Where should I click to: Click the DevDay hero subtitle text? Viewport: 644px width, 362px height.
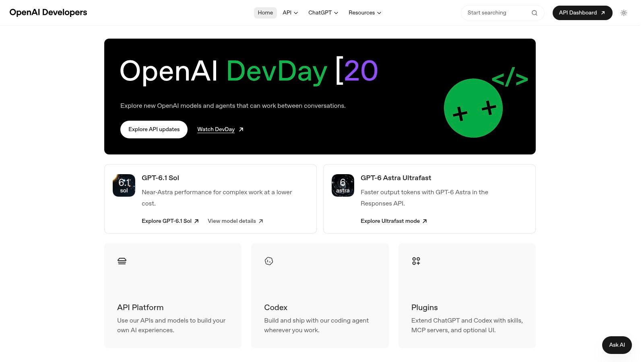pos(233,106)
